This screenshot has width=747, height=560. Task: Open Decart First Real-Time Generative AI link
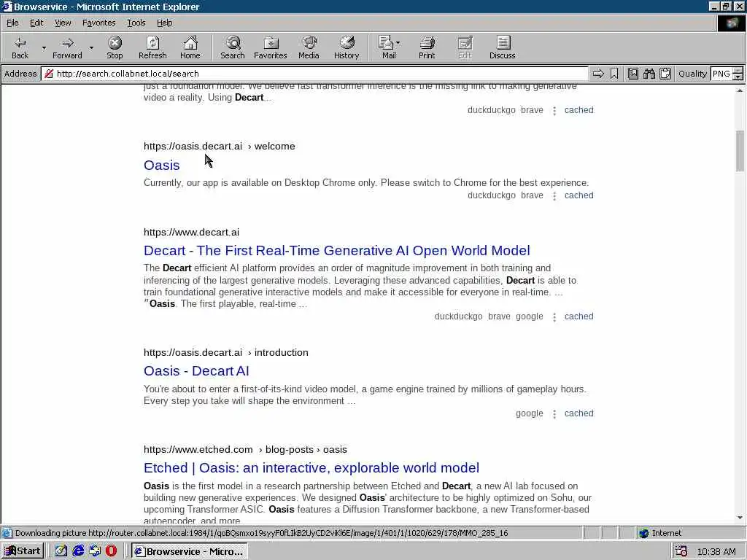coord(336,251)
